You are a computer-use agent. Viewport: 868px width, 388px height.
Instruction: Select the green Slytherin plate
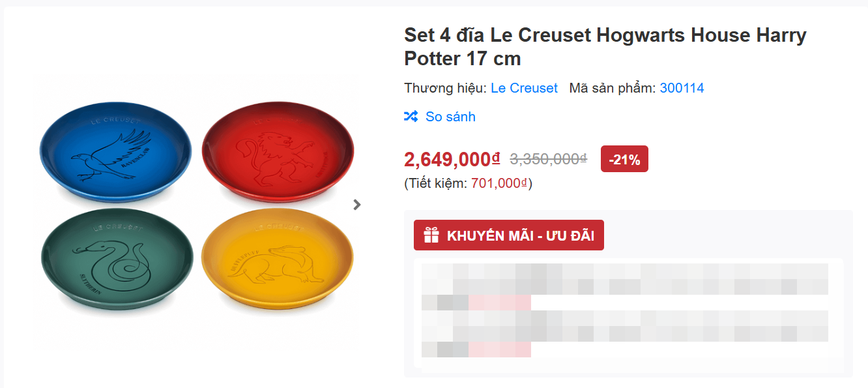click(117, 260)
